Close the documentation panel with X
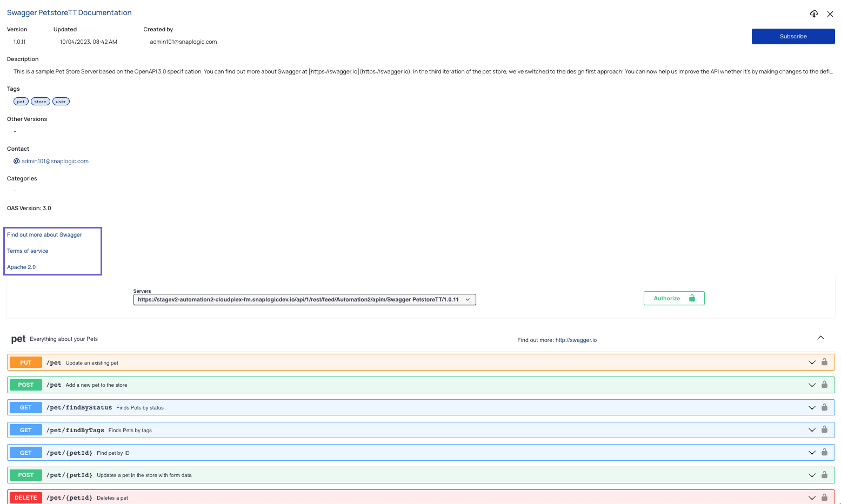The height and width of the screenshot is (504, 841). 830,14
